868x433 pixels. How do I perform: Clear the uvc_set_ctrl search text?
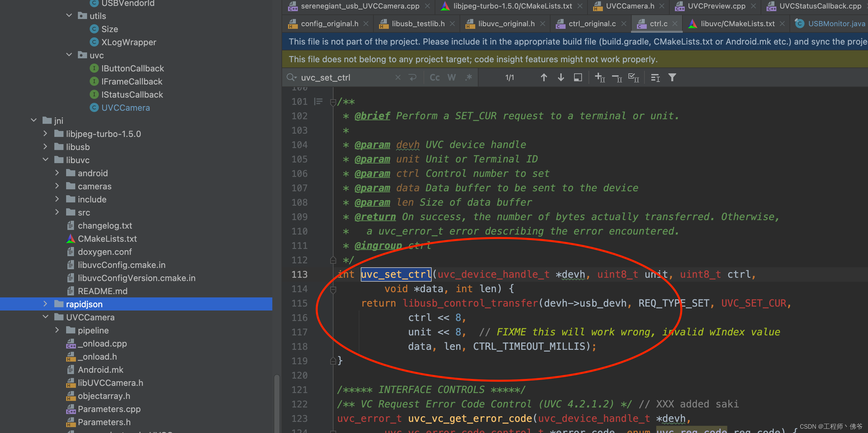[398, 78]
